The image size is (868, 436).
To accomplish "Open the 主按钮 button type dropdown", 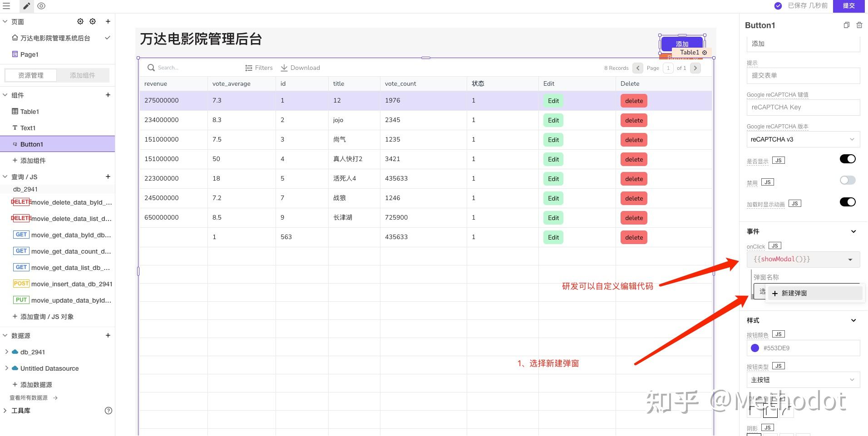I will tap(803, 380).
